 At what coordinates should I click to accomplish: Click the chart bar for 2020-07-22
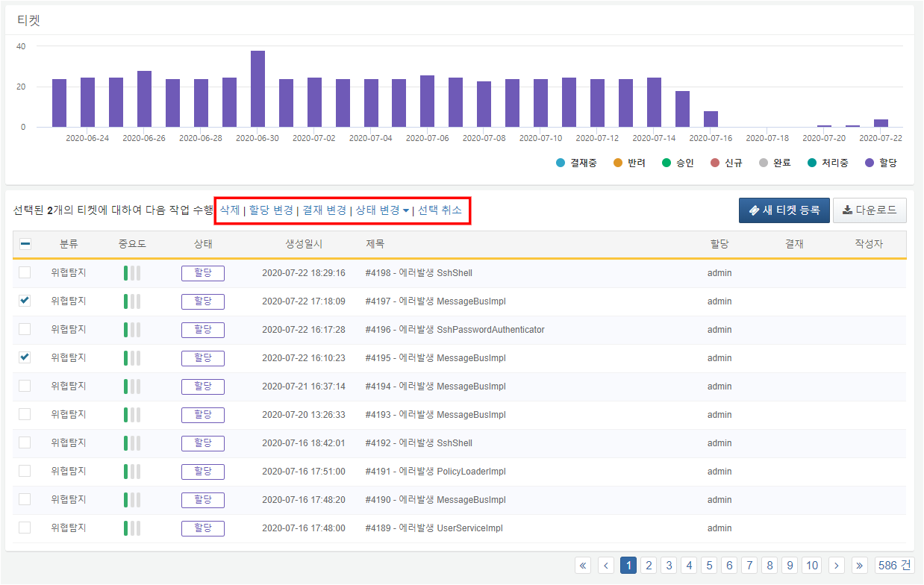[x=881, y=123]
